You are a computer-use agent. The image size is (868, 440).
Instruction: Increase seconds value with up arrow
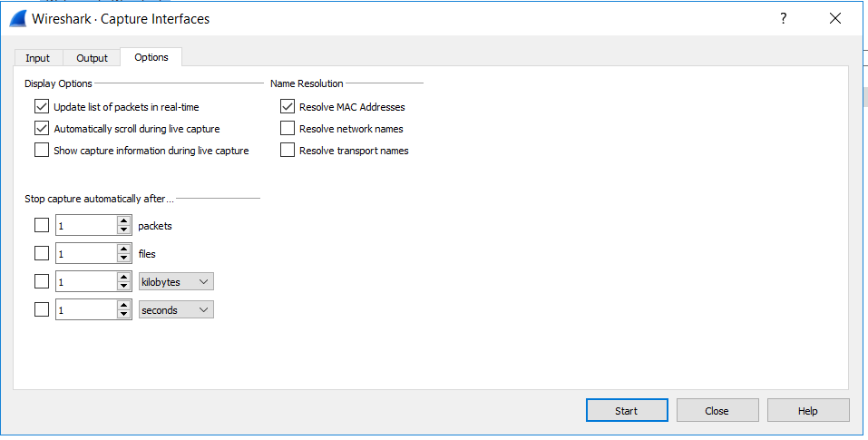(x=124, y=306)
